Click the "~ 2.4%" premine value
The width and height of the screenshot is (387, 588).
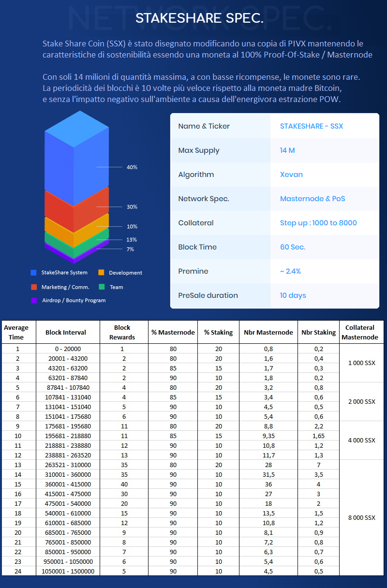click(290, 271)
